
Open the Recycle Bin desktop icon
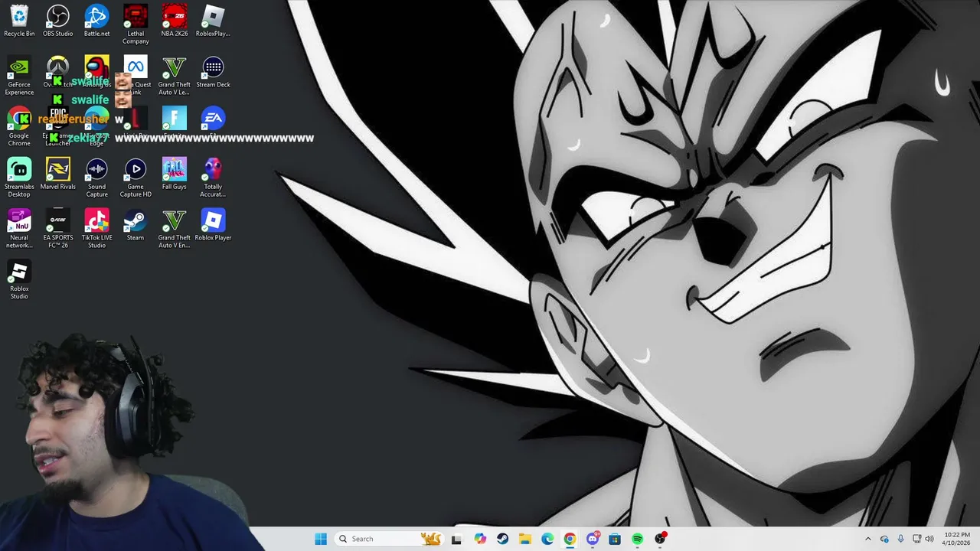pos(19,21)
